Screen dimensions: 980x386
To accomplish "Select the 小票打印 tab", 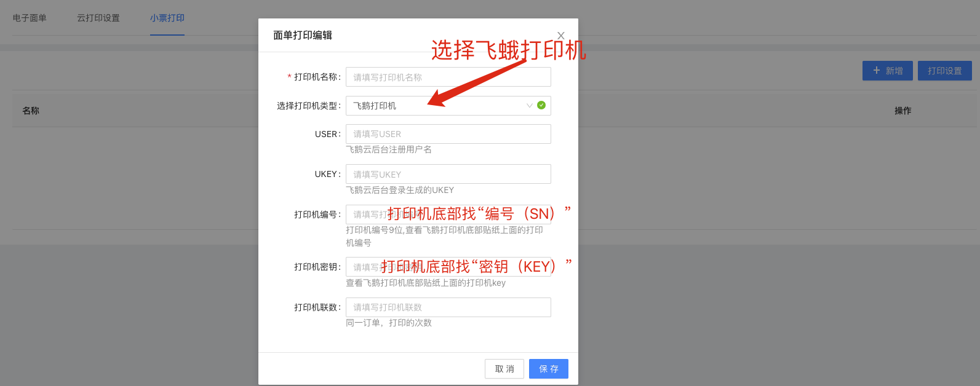I will [x=167, y=18].
